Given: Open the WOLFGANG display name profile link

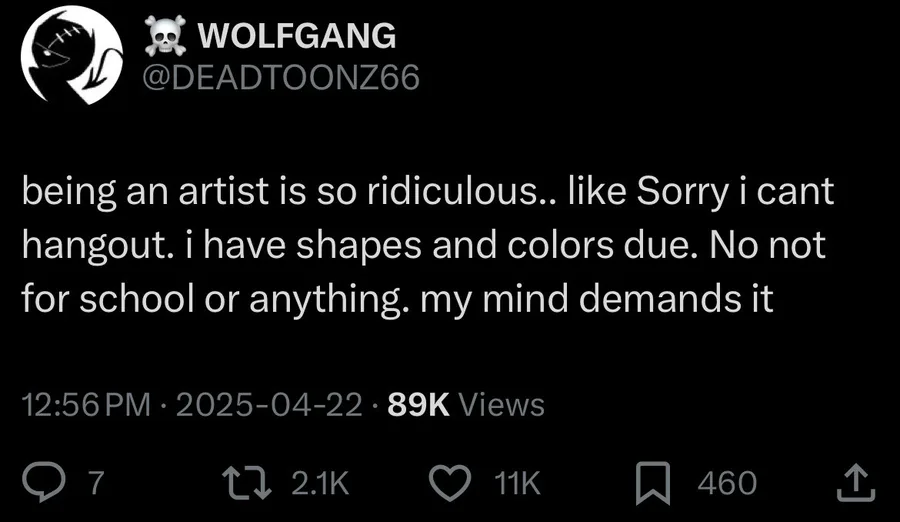Looking at the screenshot, I should coord(297,37).
